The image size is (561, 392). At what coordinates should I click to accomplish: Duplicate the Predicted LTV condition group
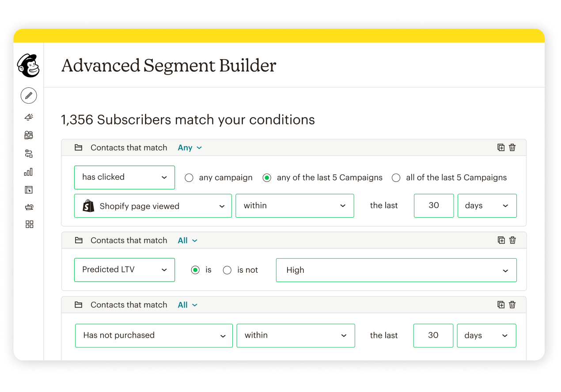[x=501, y=240]
